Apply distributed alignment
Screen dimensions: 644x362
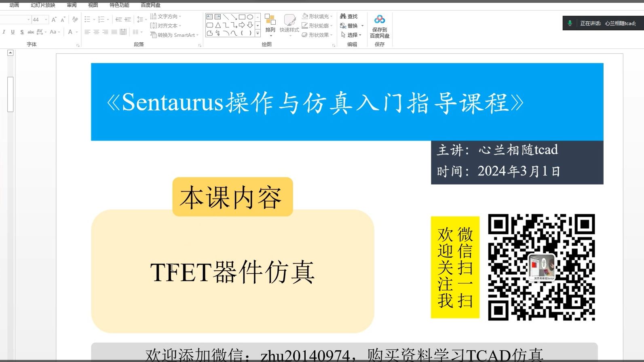tap(123, 32)
